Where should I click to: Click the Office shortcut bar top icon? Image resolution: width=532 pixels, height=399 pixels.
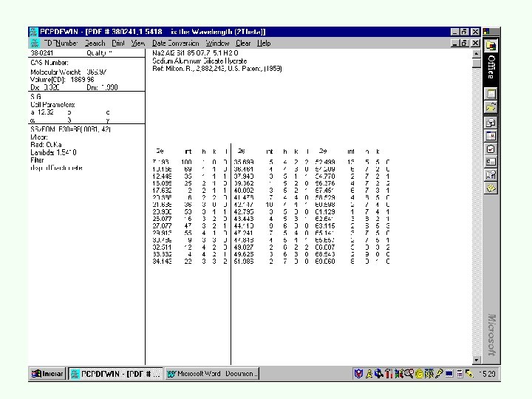pos(491,46)
